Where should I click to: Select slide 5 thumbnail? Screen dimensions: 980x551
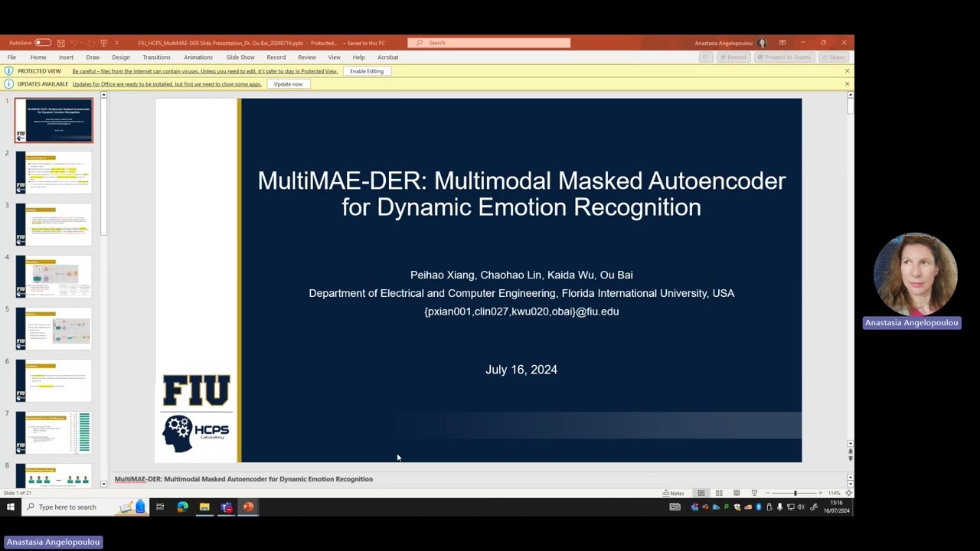[54, 328]
